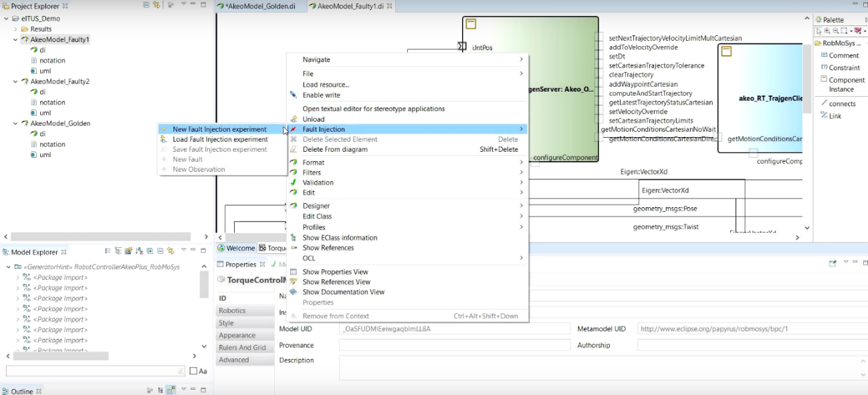Click Link with Editor icon in Model Explorer

click(171, 251)
